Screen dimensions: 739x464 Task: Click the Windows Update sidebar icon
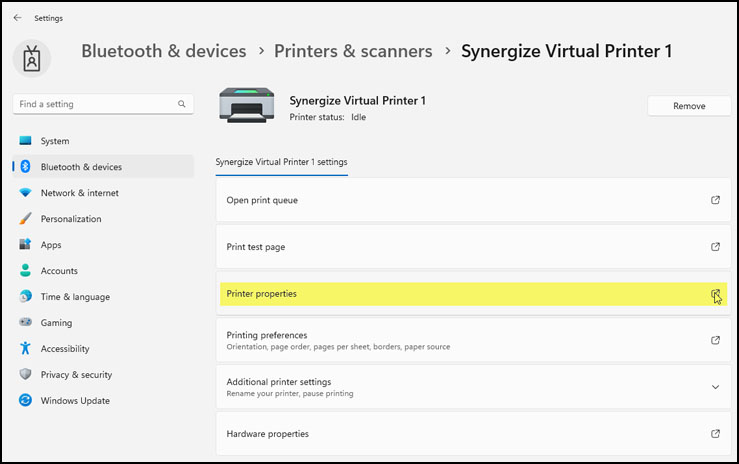(x=26, y=401)
